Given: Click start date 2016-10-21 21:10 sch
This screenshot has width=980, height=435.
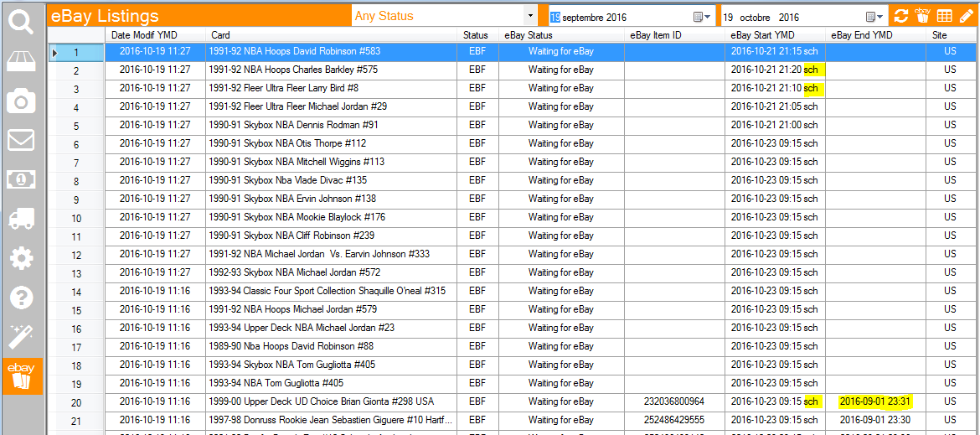Looking at the screenshot, I should click(x=775, y=88).
